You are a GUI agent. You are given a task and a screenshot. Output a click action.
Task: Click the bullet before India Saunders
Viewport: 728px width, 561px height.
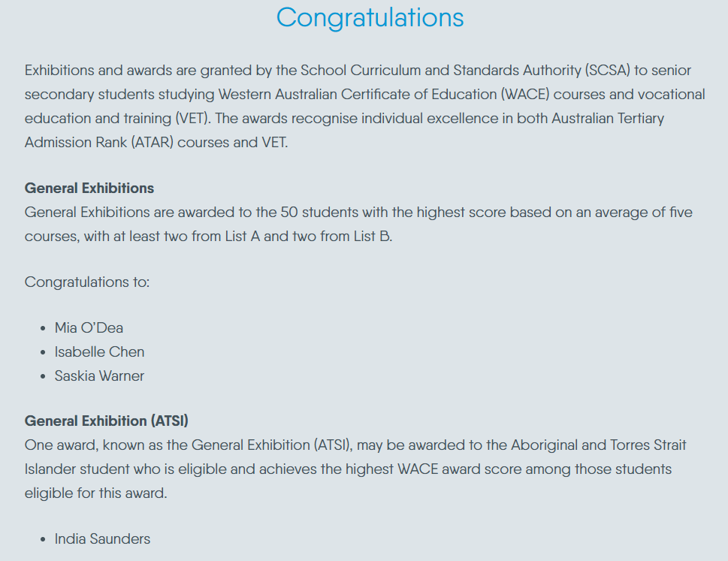coord(43,540)
